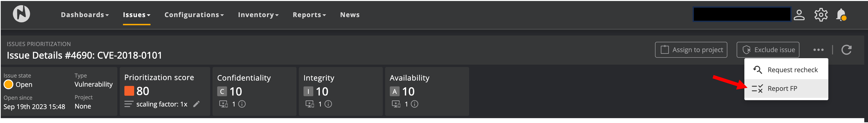Click the refresh icon
This screenshot has width=868, height=123.
[x=846, y=50]
